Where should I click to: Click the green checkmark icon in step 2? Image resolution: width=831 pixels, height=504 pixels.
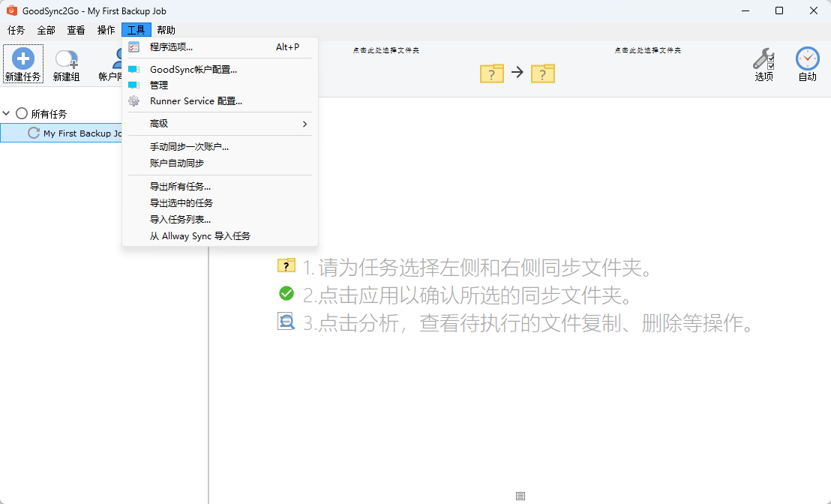(286, 293)
